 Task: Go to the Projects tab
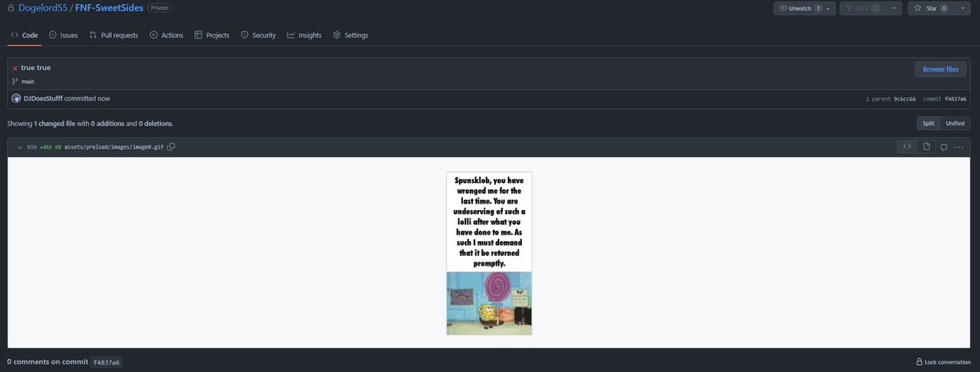click(212, 35)
